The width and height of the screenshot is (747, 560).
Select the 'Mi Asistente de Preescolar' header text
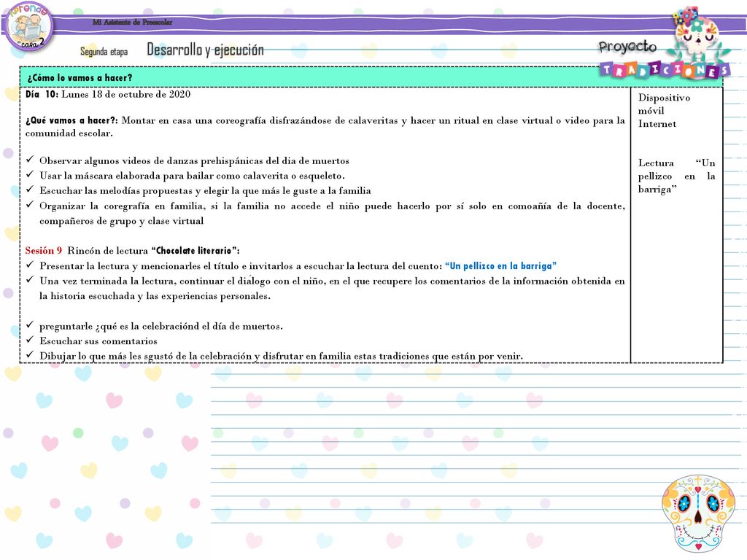pyautogui.click(x=133, y=22)
